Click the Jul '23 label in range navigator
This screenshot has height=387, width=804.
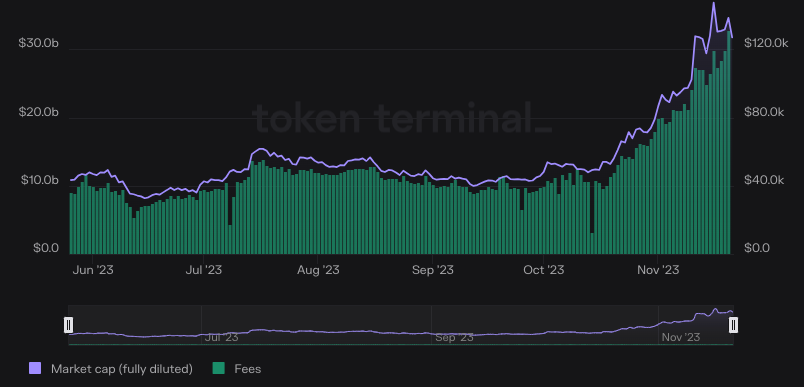click(x=222, y=337)
